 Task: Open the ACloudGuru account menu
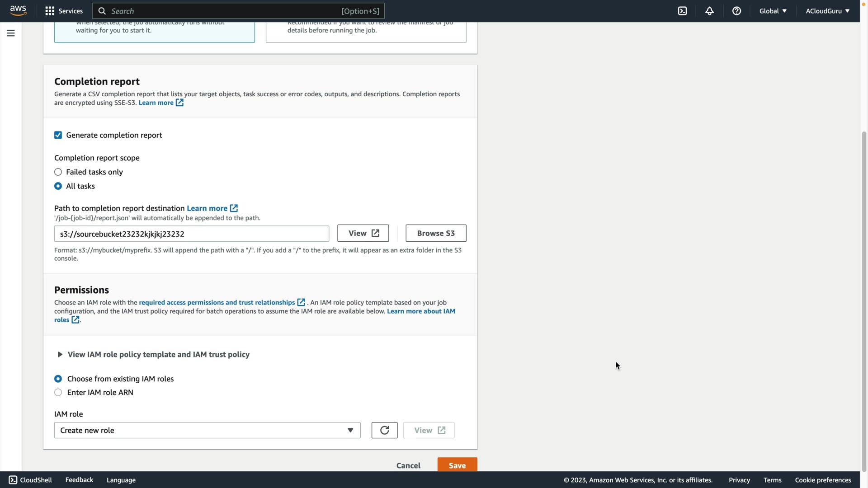[x=827, y=11]
